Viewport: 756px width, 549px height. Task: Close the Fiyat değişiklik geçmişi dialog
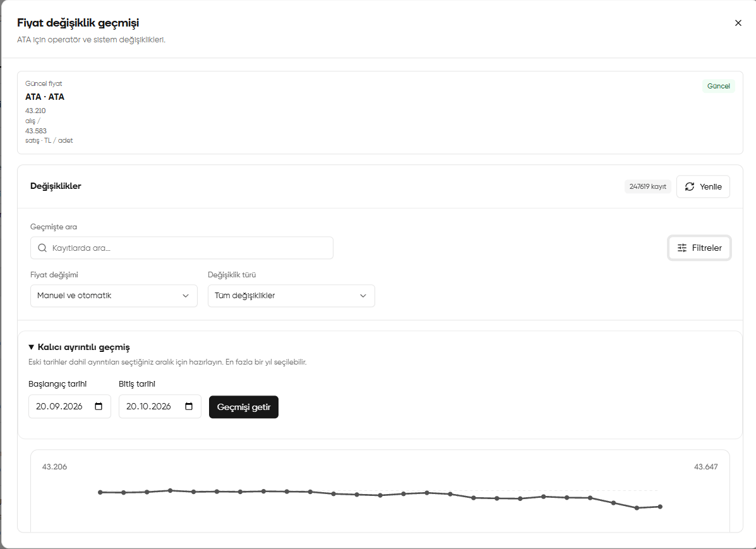point(738,23)
